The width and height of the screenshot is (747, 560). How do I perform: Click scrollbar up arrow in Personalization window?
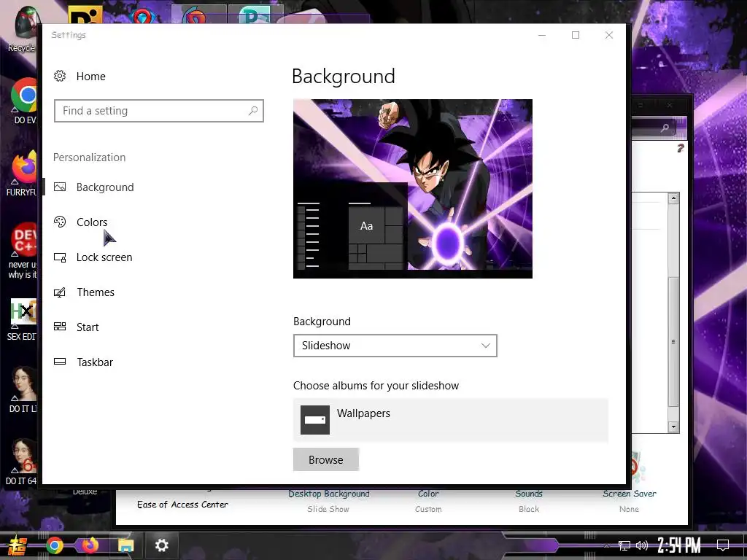[x=673, y=198]
